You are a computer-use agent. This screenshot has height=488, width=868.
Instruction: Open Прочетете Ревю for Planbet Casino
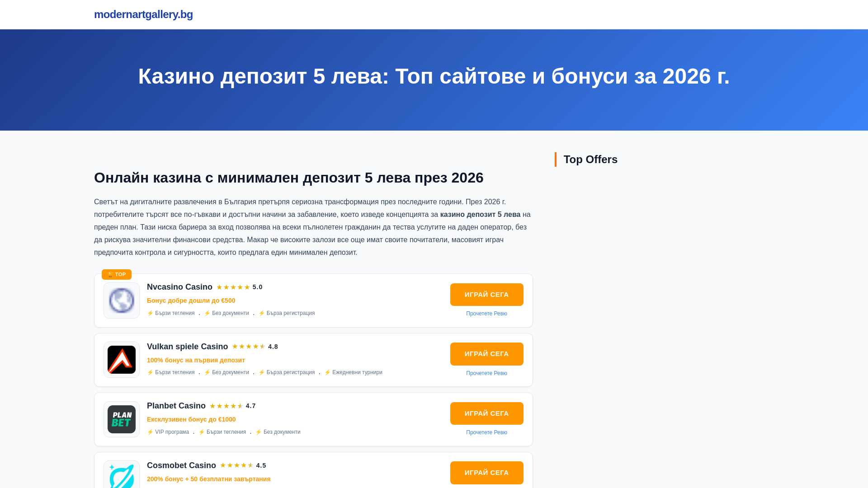point(486,432)
